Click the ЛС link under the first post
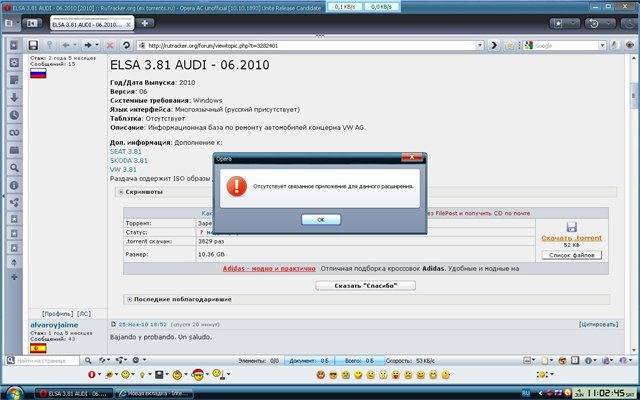Viewport: 640px width, 400px height. click(x=84, y=313)
